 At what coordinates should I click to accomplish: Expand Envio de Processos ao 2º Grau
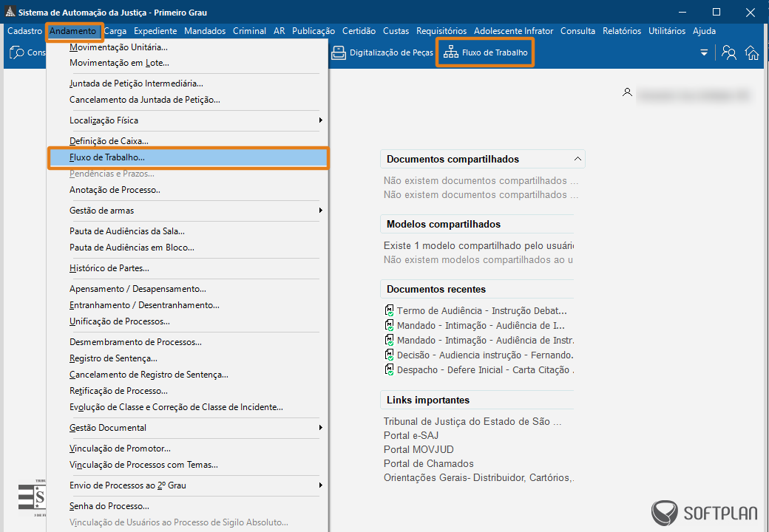point(188,486)
